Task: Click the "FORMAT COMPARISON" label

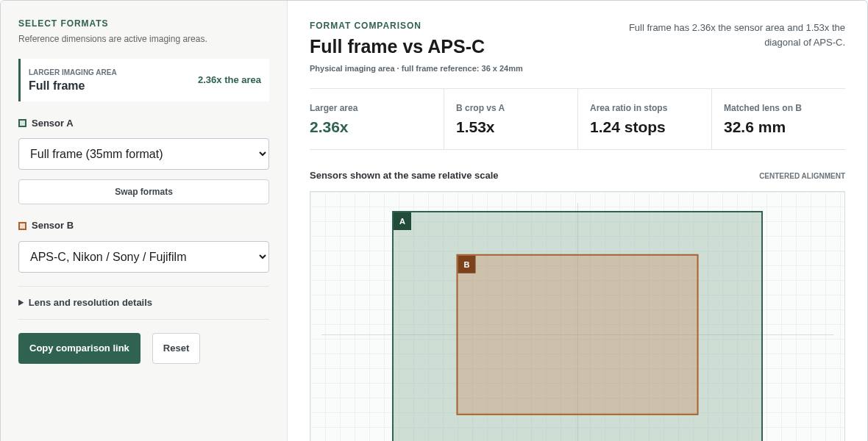Action: pyautogui.click(x=366, y=26)
